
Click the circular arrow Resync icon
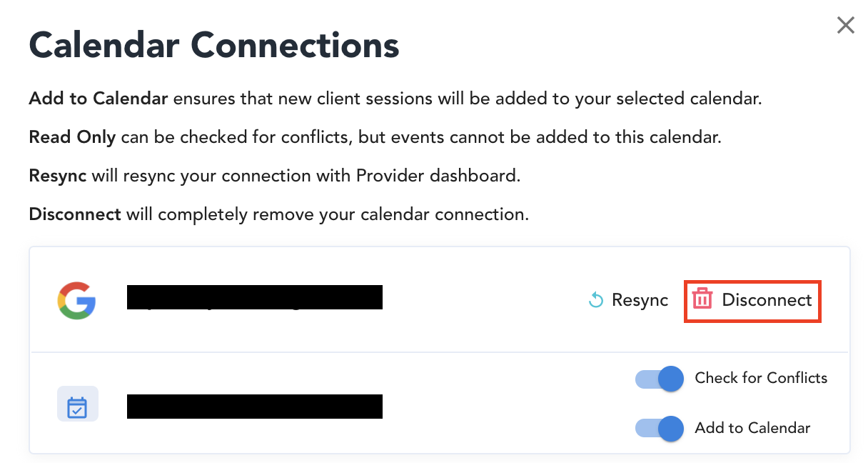pos(596,300)
